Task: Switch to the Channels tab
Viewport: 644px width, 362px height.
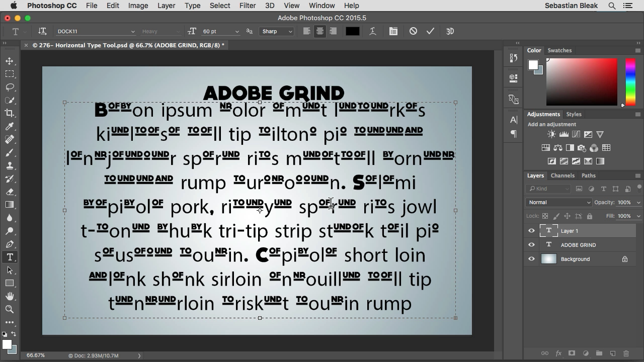Action: click(562, 175)
